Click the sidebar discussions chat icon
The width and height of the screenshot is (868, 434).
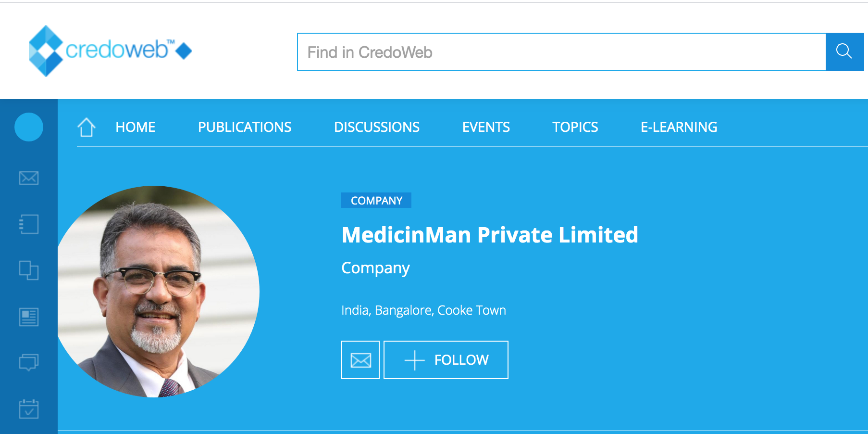(x=29, y=362)
